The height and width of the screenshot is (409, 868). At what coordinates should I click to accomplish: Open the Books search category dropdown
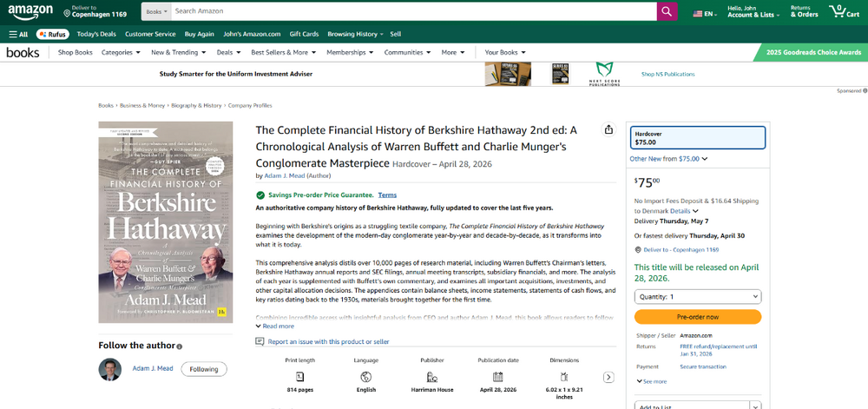[x=156, y=11]
